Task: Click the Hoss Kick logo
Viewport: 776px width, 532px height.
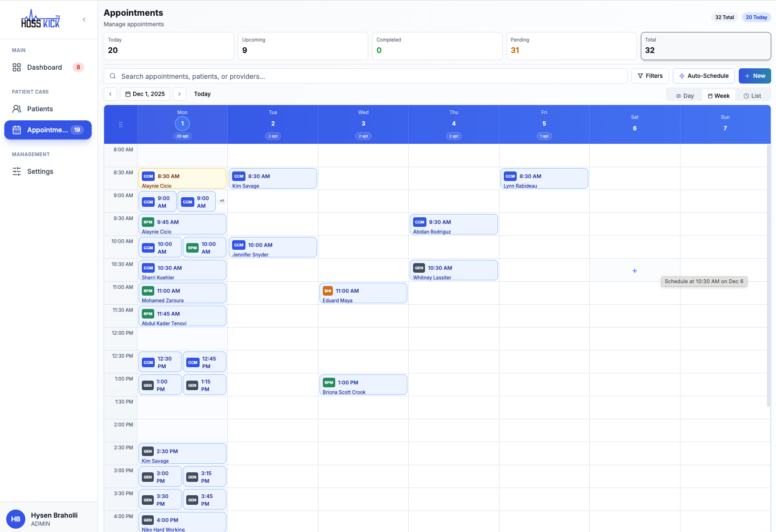Action: [41, 19]
